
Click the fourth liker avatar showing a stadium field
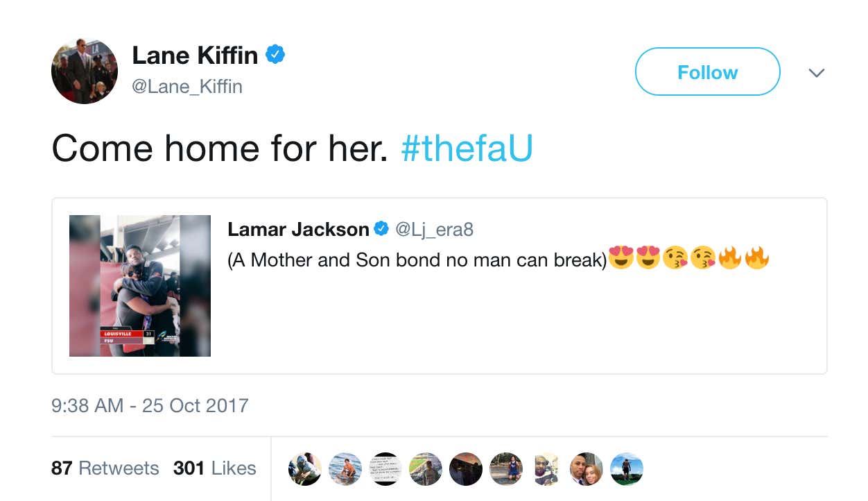click(x=426, y=469)
